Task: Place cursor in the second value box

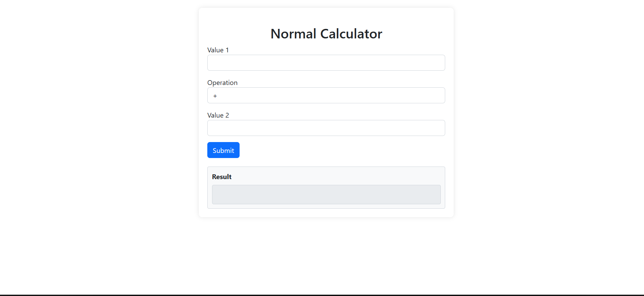Action: click(x=326, y=128)
